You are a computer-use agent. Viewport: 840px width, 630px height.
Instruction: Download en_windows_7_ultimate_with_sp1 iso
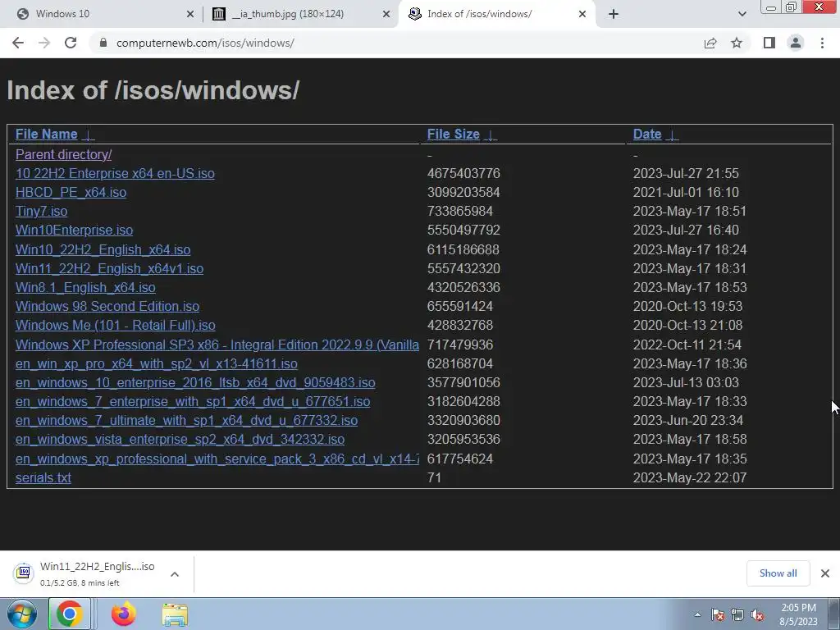point(186,420)
